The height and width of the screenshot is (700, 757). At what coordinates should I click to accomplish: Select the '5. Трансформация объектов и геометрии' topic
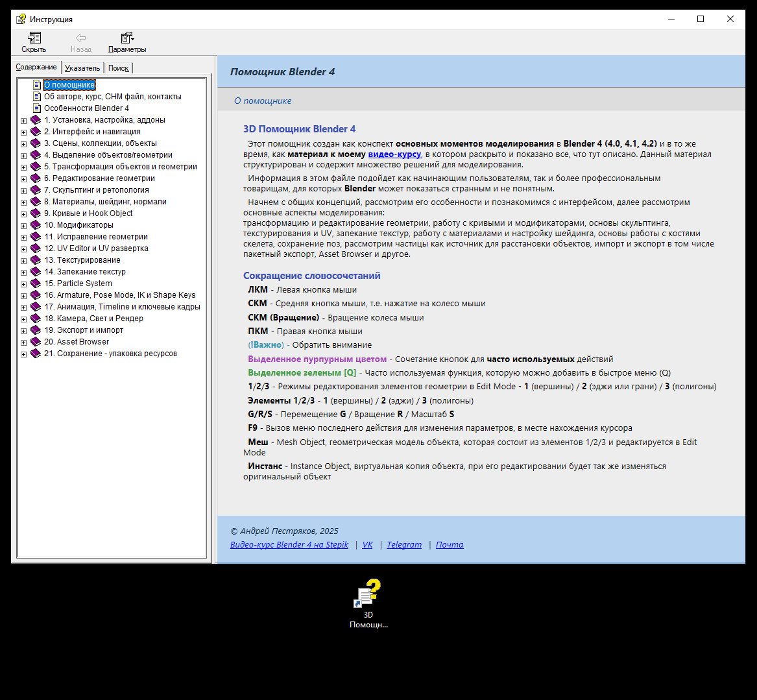[120, 167]
